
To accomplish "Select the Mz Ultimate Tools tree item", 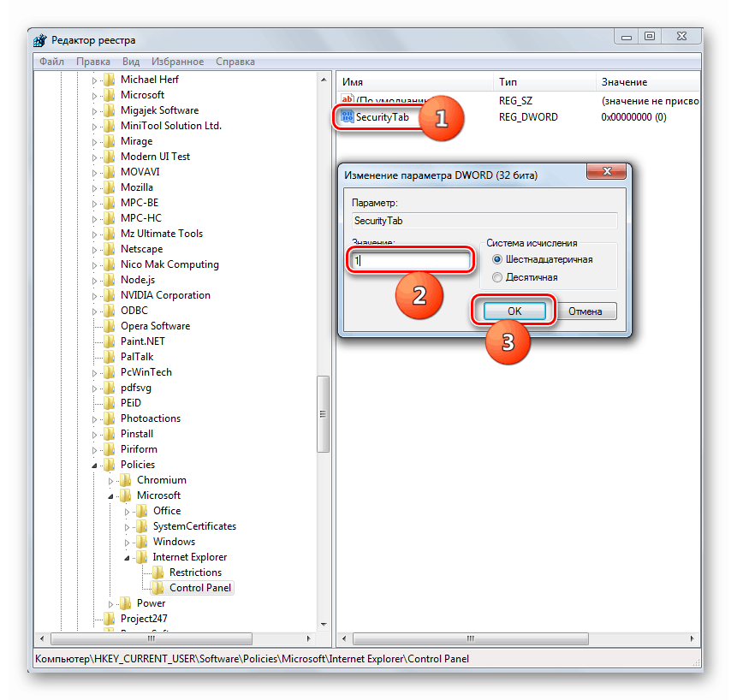I will click(162, 234).
